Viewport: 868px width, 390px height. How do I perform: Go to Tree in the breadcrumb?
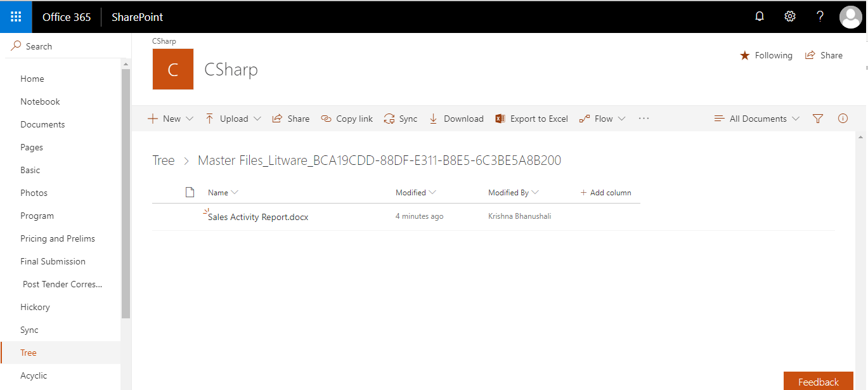click(164, 160)
